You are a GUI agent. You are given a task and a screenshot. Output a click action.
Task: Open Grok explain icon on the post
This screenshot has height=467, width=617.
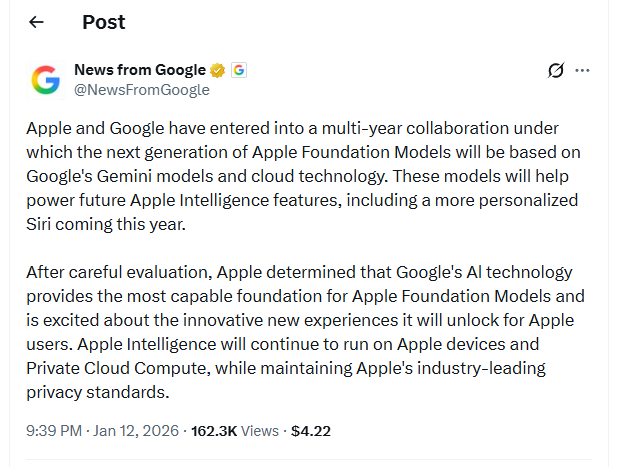[x=556, y=70]
